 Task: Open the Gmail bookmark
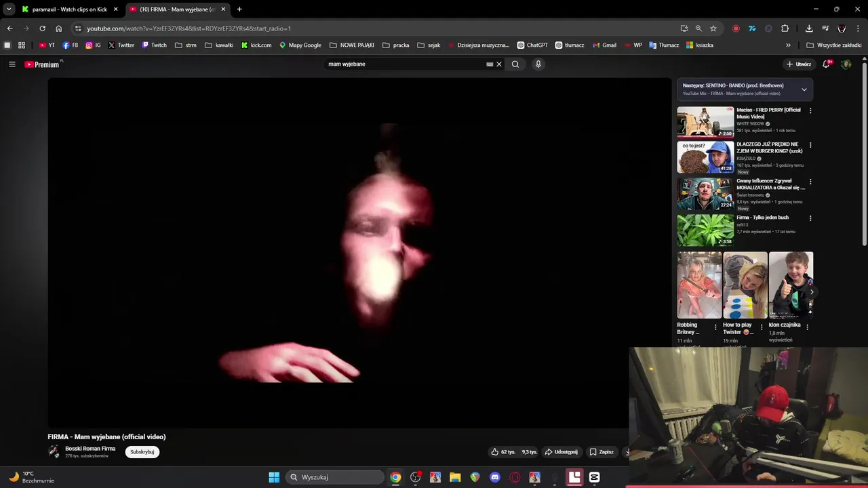point(604,45)
